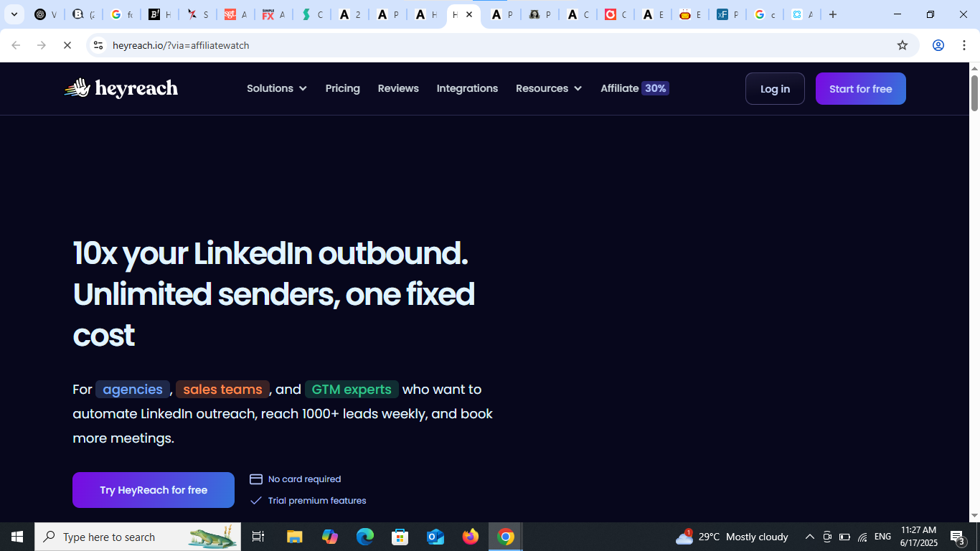The width and height of the screenshot is (980, 551).
Task: Click the taskbar search box
Action: 138,537
